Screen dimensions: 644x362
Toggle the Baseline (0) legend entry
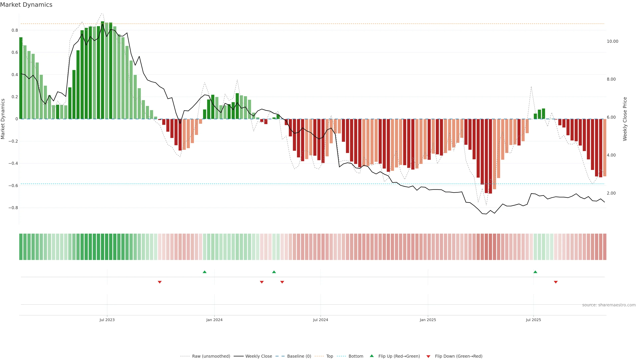click(299, 356)
